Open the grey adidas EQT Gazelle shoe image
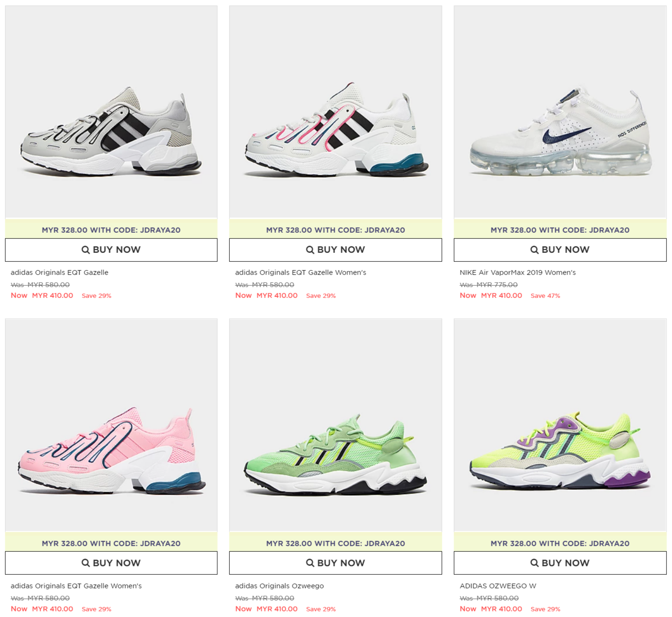The height and width of the screenshot is (617, 672). tap(111, 112)
